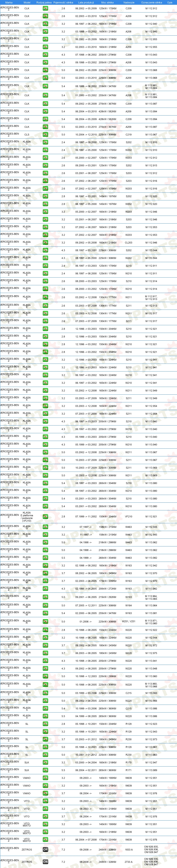Screen dimensions: 177x868
Task: Select the R171 body cell
Action: (129, 770)
